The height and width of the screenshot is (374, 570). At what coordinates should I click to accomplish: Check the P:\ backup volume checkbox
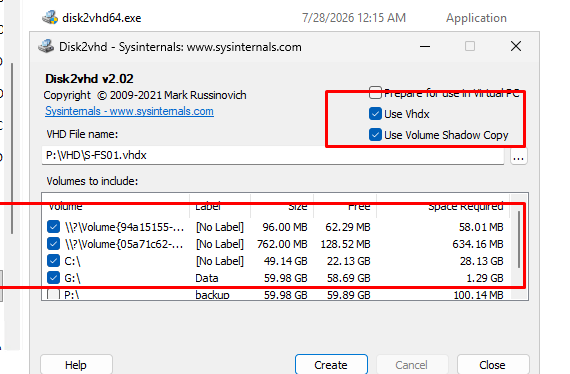point(53,294)
